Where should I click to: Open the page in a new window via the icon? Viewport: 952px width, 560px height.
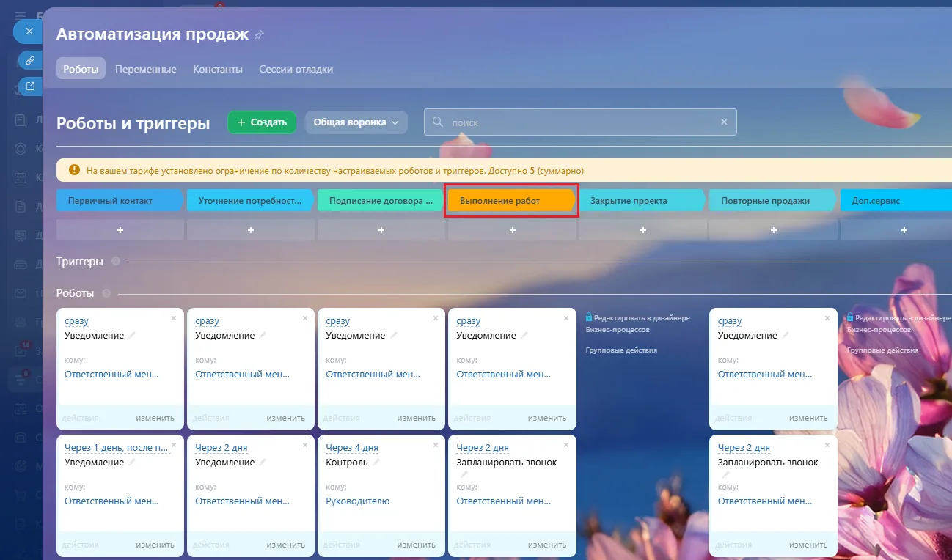pos(30,86)
